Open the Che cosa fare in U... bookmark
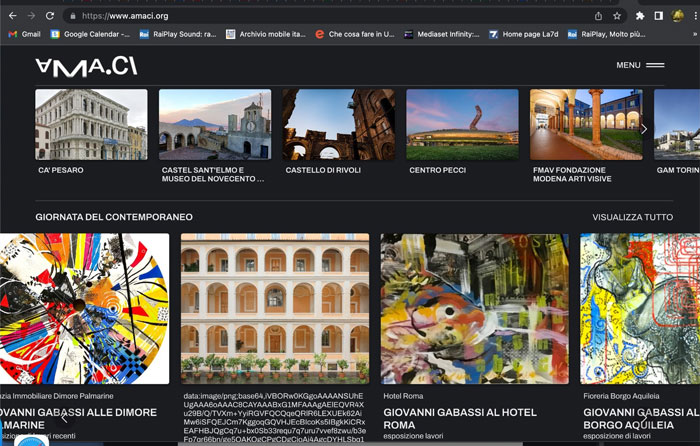Viewport: 700px width, 446px height. (x=355, y=34)
